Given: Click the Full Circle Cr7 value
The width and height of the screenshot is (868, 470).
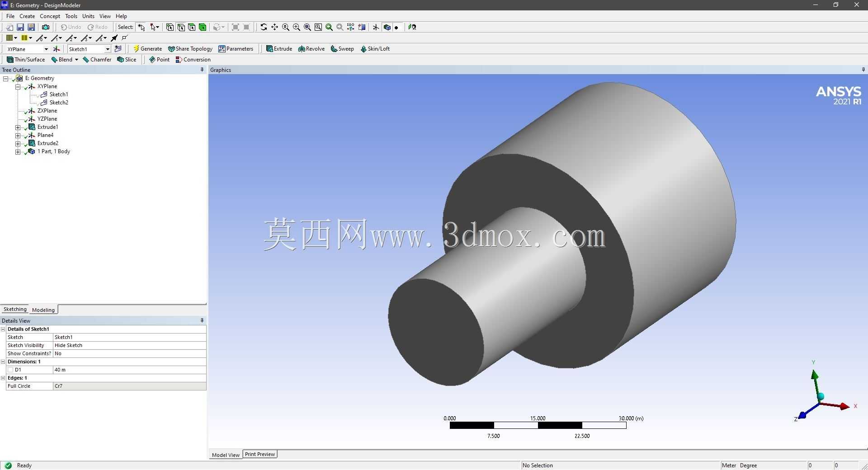Looking at the screenshot, I should tap(129, 386).
